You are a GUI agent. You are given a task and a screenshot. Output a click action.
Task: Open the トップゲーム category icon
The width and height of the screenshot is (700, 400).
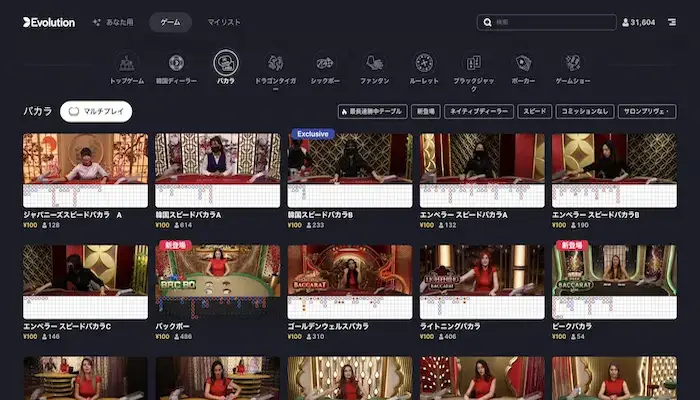coord(128,63)
